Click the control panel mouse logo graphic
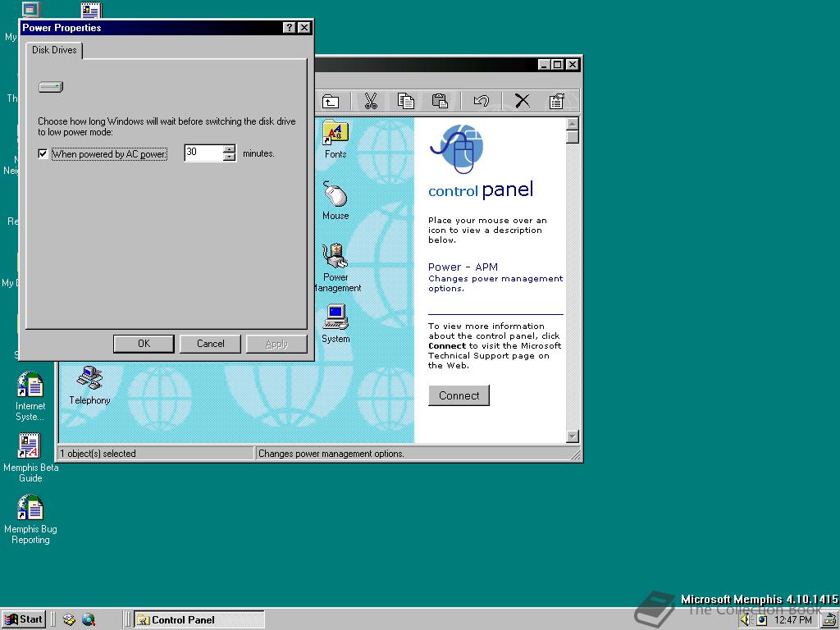Screen dimensions: 840x630 coord(457,149)
